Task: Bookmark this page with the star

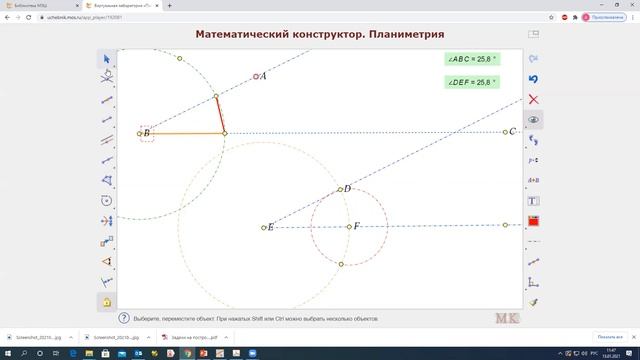Action: [551, 18]
